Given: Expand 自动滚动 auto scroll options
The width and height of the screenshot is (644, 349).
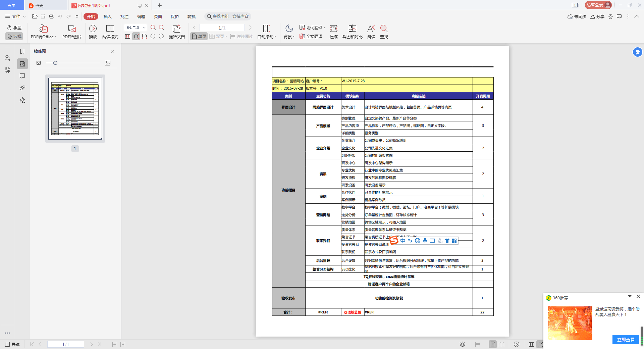Looking at the screenshot, I should (x=267, y=37).
